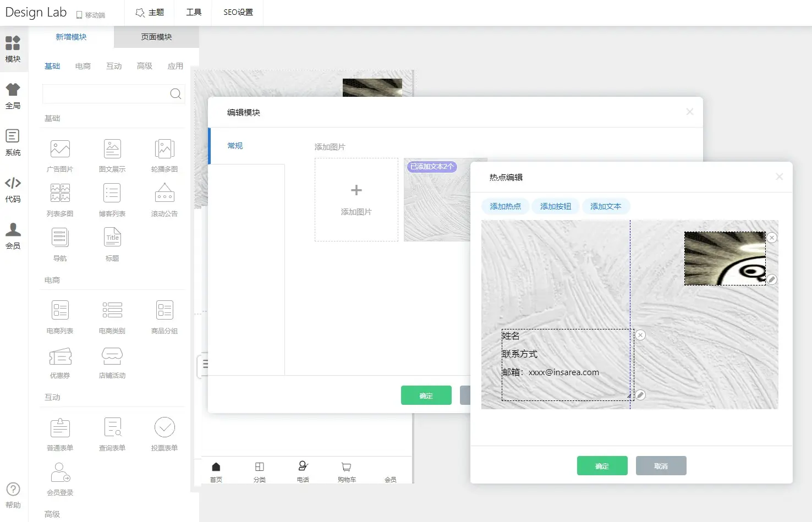Switch to the 页面模块 tab

click(156, 37)
